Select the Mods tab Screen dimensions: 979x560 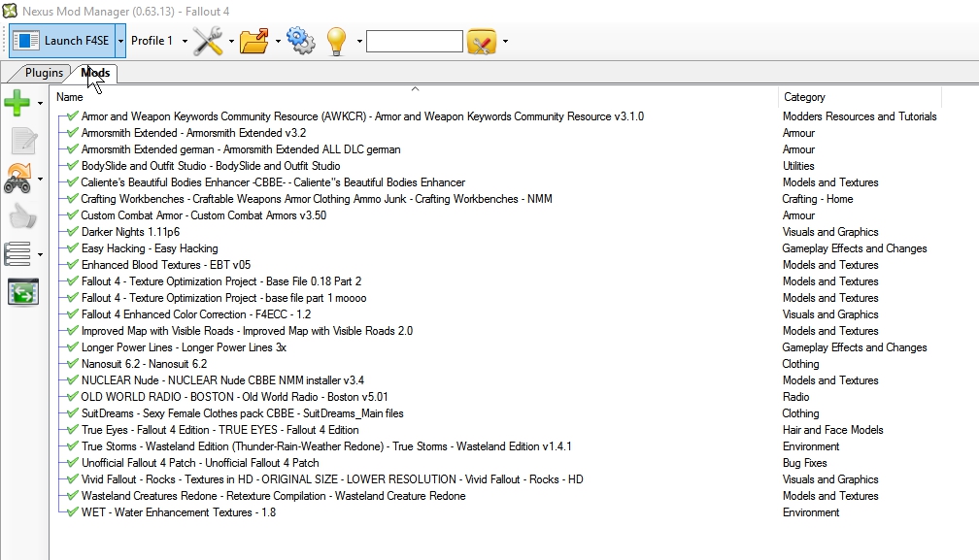(95, 73)
